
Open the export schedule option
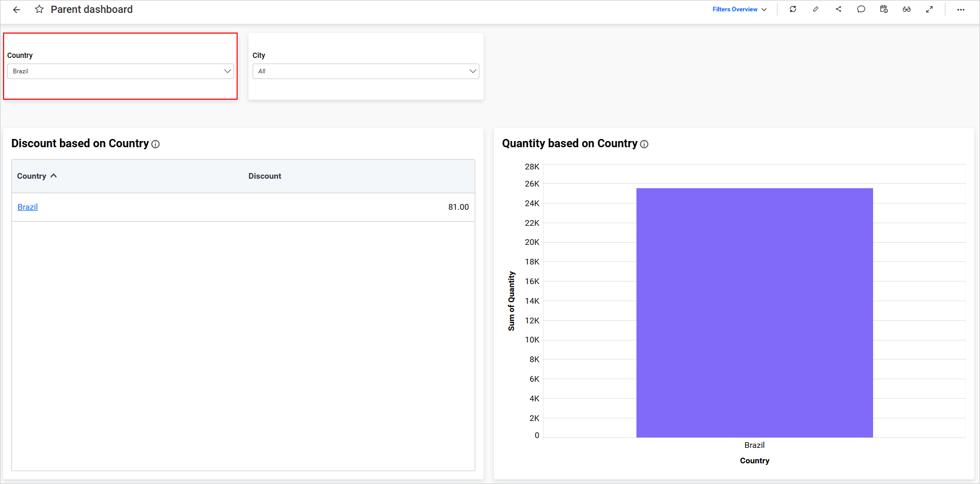point(884,9)
